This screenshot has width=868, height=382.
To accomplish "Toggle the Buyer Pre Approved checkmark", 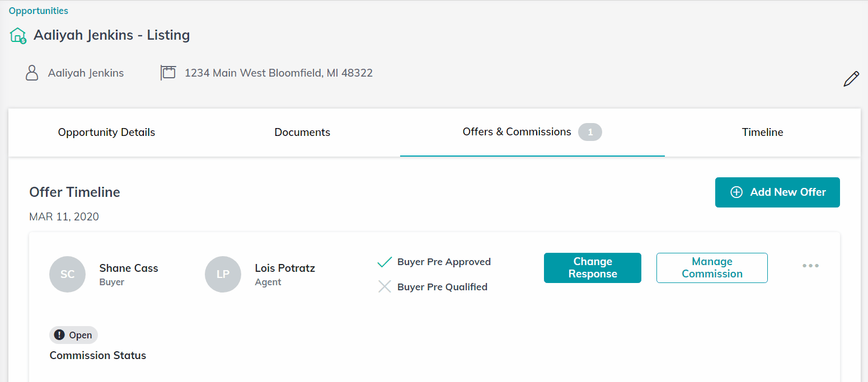I will coord(384,262).
